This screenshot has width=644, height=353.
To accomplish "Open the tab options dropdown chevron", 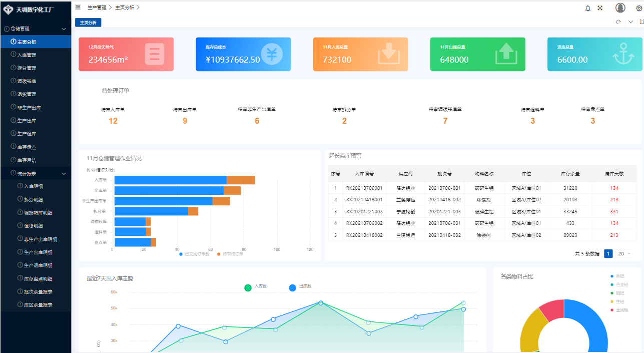I will tap(630, 22).
